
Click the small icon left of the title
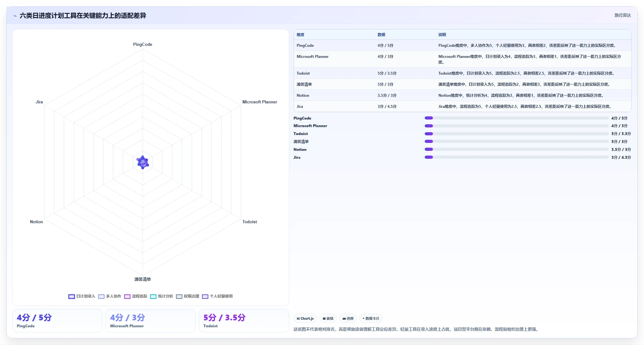15,16
